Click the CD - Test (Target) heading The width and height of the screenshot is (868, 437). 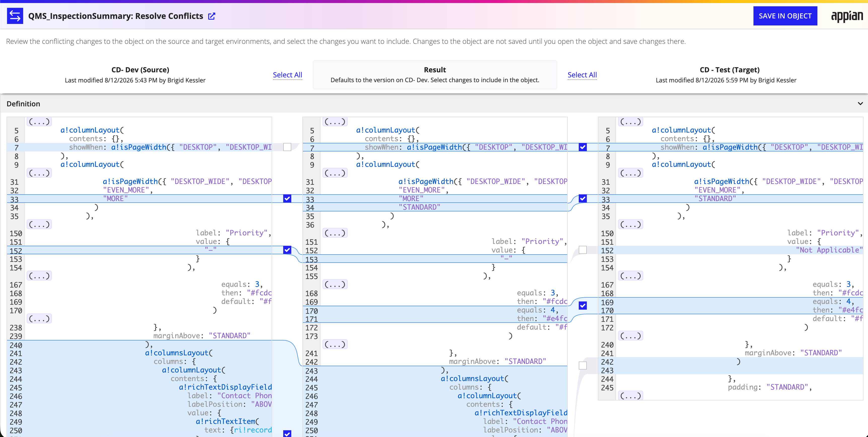(x=730, y=70)
